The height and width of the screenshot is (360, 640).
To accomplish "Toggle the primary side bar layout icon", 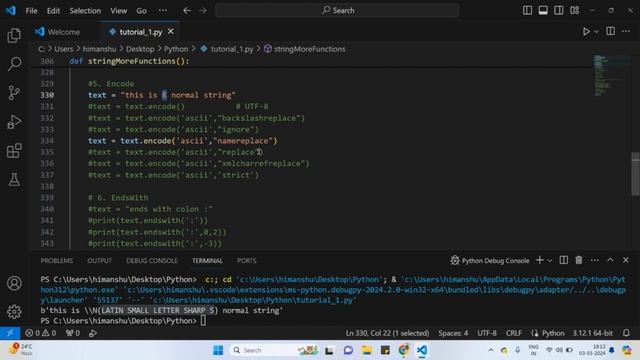I will tap(527, 10).
